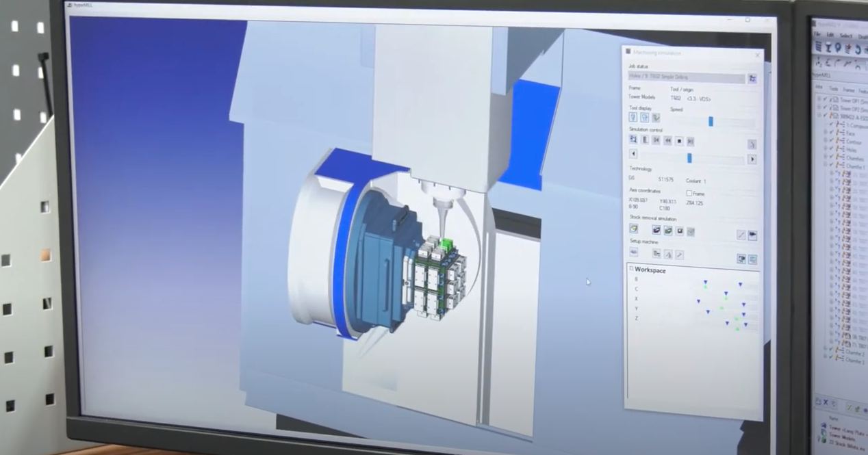Image resolution: width=868 pixels, height=455 pixels.
Task: Click the rewind button in Simulation control
Action: 668,140
